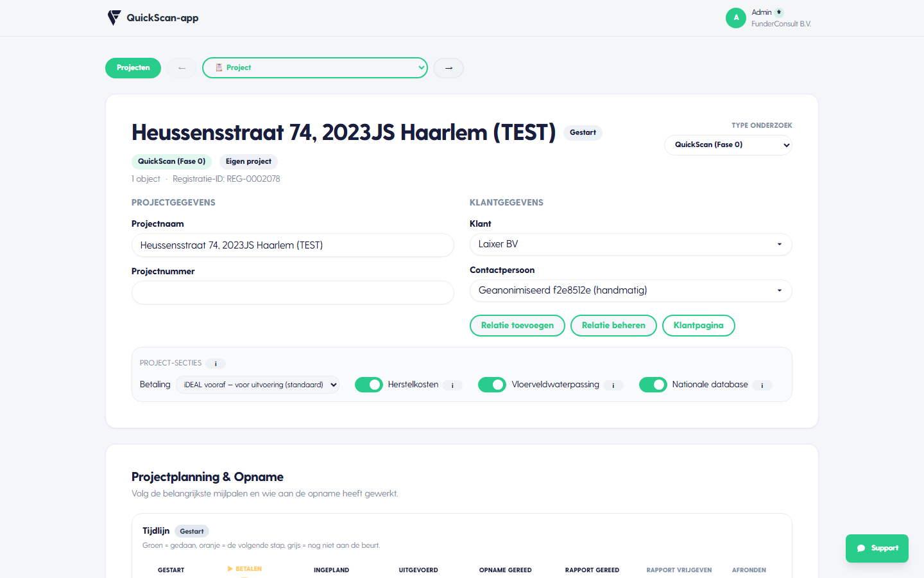The height and width of the screenshot is (578, 924).
Task: Go to next project with right arrow
Action: pyautogui.click(x=449, y=68)
